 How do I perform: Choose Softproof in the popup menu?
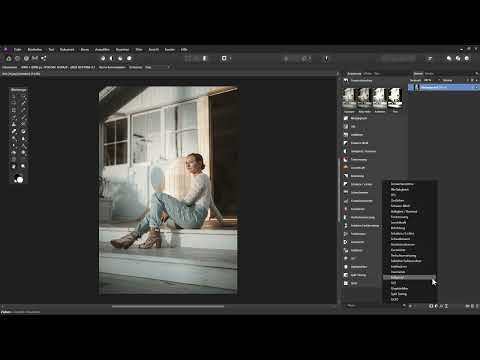pos(409,277)
